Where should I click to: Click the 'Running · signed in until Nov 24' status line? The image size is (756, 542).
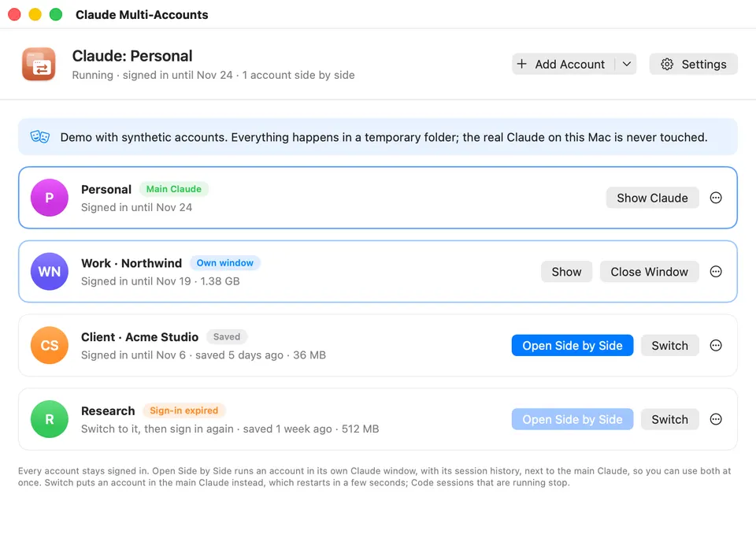coord(213,75)
